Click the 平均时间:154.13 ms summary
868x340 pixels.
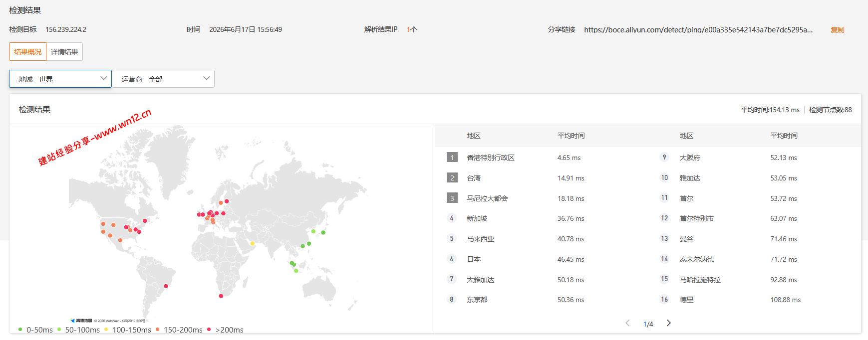(770, 110)
